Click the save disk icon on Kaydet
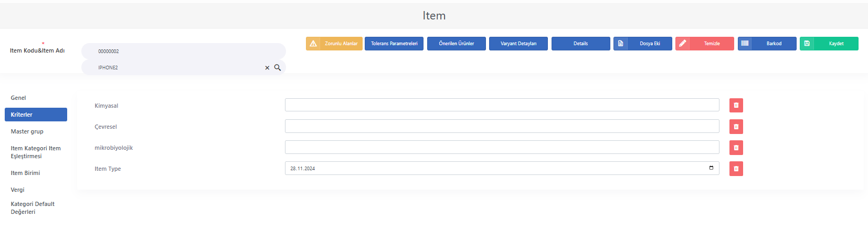This screenshot has height=227, width=868. pos(807,44)
